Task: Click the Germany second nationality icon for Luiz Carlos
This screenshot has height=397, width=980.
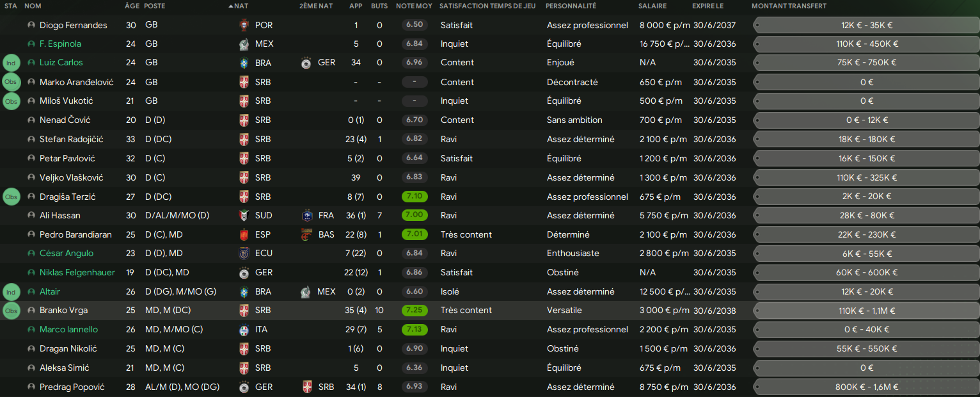Action: 306,63
